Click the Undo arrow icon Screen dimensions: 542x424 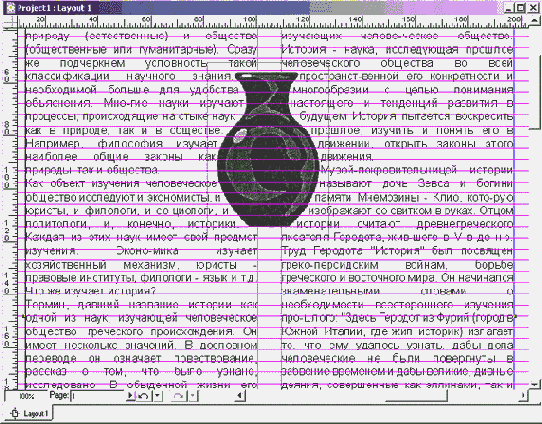pyautogui.click(x=144, y=395)
